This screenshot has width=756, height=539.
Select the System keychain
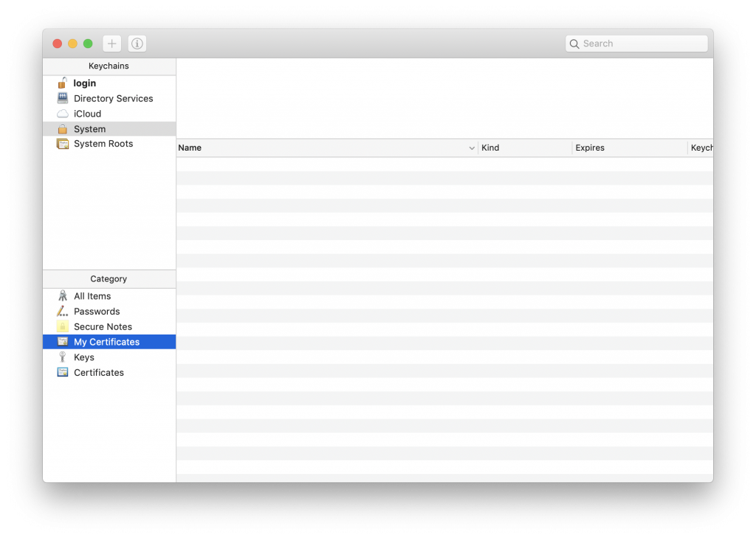(x=109, y=128)
